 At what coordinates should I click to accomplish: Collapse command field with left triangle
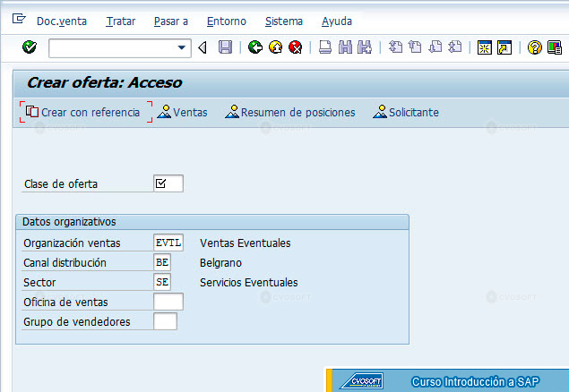[x=203, y=47]
